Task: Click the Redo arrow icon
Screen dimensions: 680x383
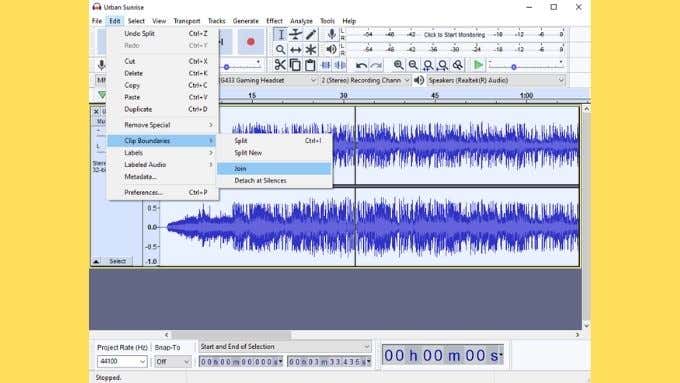Action: [376, 65]
